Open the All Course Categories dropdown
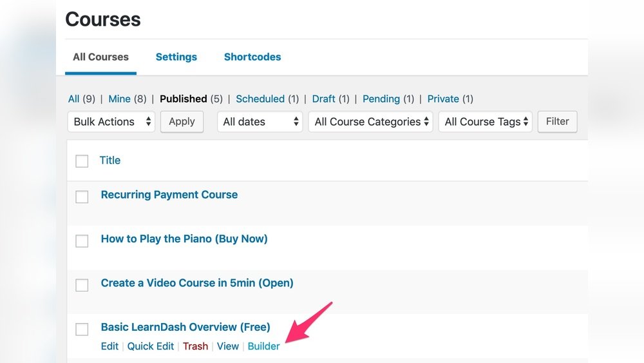The width and height of the screenshot is (644, 363). coord(372,122)
